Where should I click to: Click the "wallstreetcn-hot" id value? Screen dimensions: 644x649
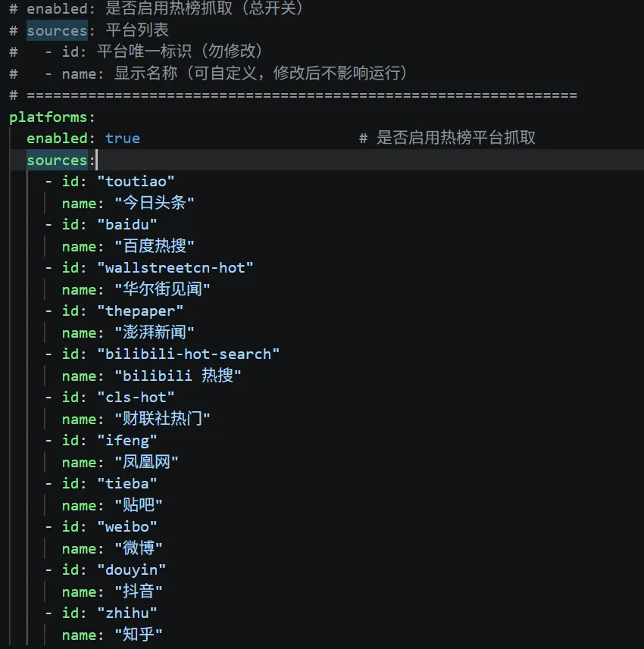click(x=175, y=268)
